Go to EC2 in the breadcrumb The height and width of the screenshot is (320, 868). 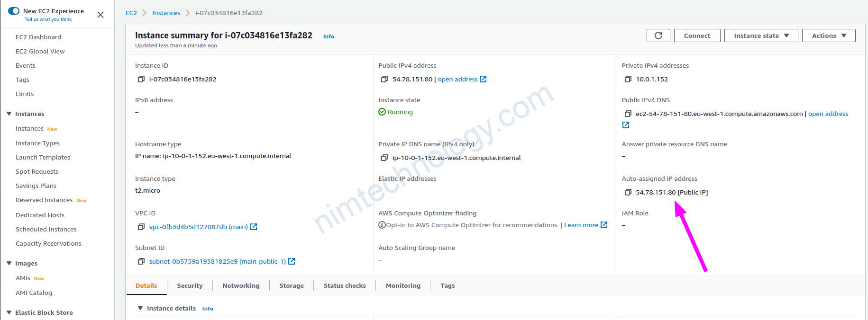click(131, 13)
